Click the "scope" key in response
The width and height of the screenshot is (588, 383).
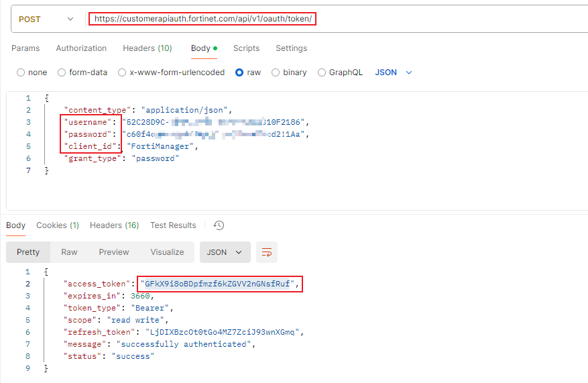80,320
